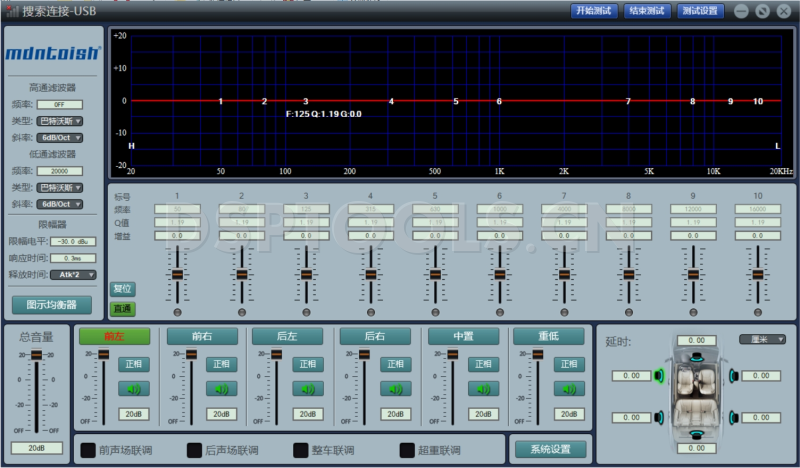Check the 整车联调 option

tap(302, 450)
